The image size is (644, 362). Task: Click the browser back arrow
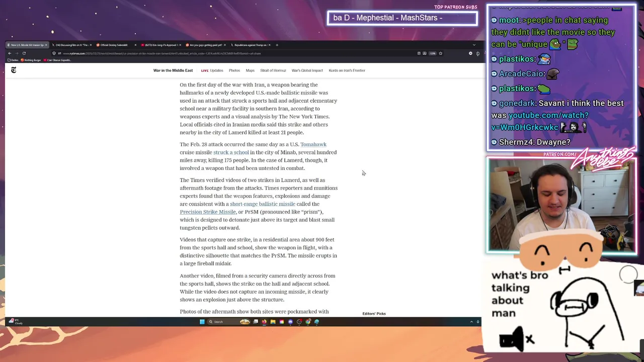[x=10, y=53]
